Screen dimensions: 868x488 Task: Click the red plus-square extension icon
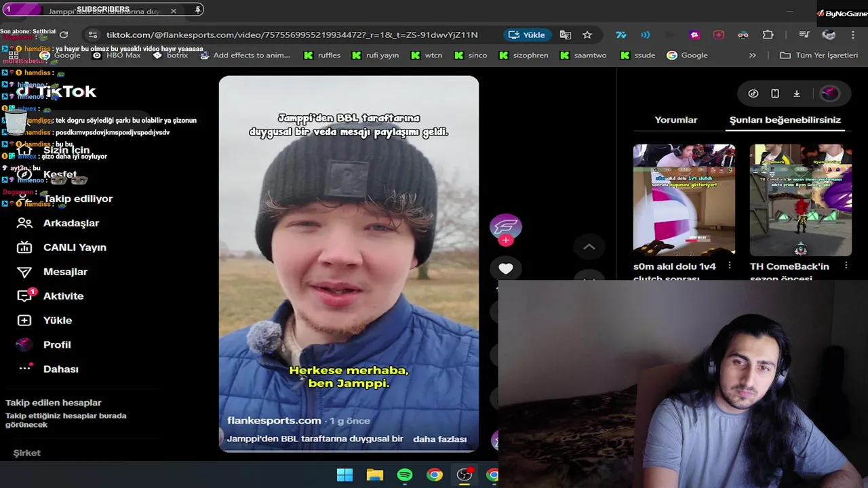click(719, 35)
